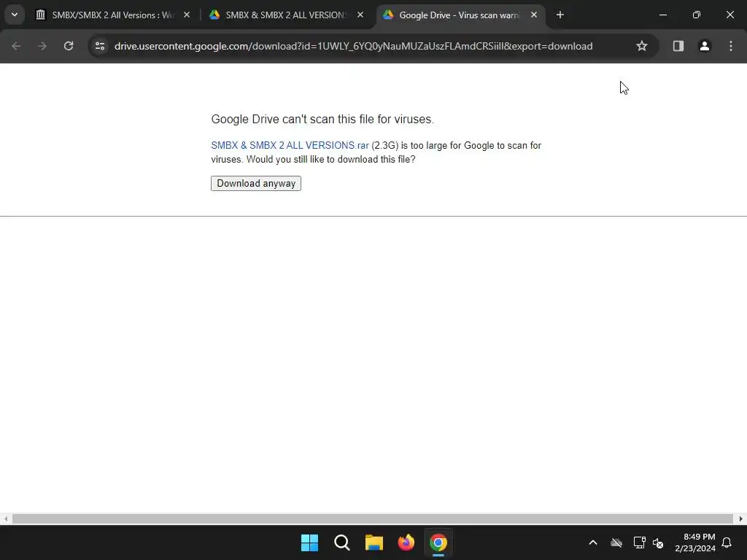Open the SMBX & SMBX 2 ALL VERSIONS.rar link
Viewport: 747px width, 560px height.
pyautogui.click(x=290, y=145)
